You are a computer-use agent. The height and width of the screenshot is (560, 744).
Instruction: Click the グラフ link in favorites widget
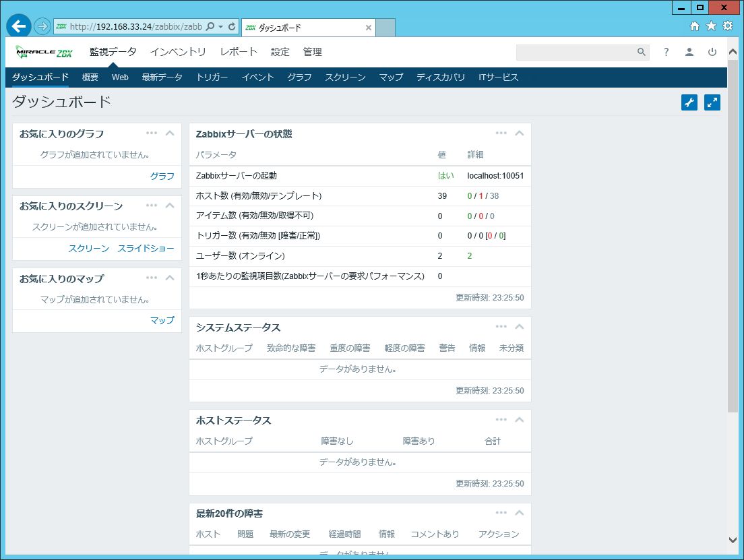click(x=162, y=176)
